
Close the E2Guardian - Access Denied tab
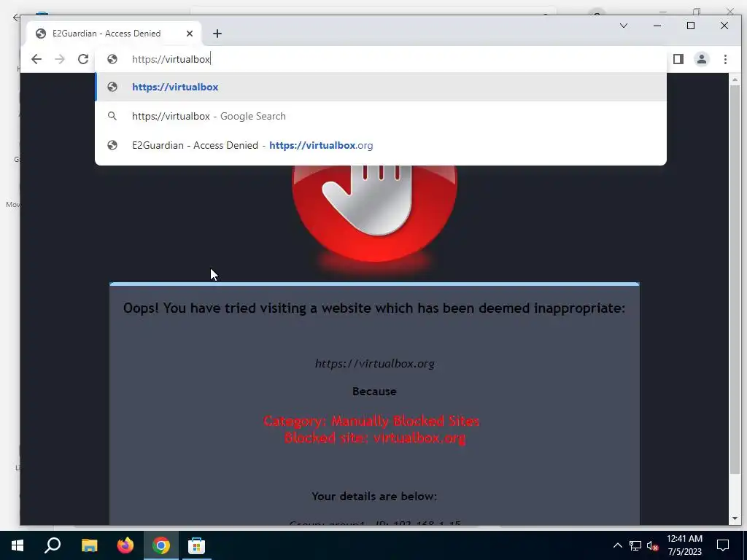click(190, 34)
